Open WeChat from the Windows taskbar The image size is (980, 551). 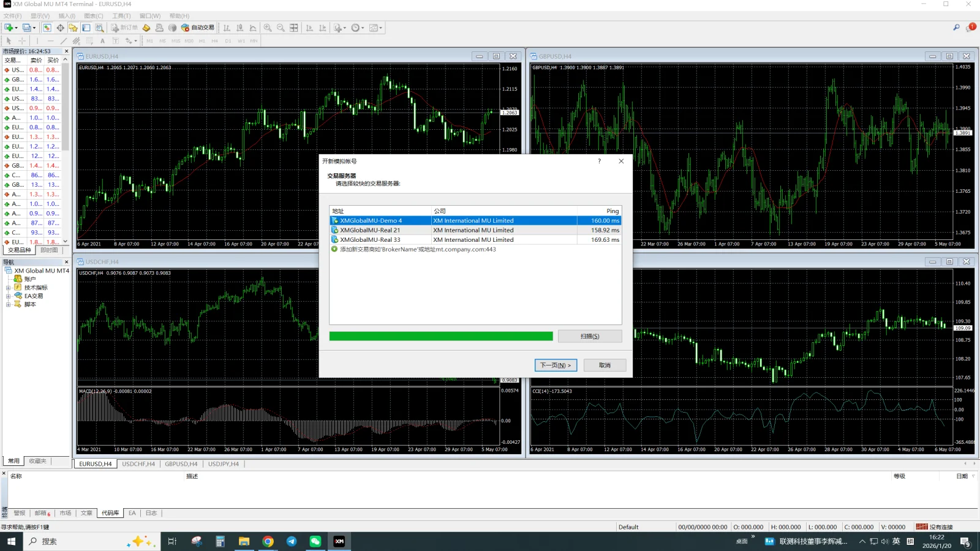click(315, 541)
